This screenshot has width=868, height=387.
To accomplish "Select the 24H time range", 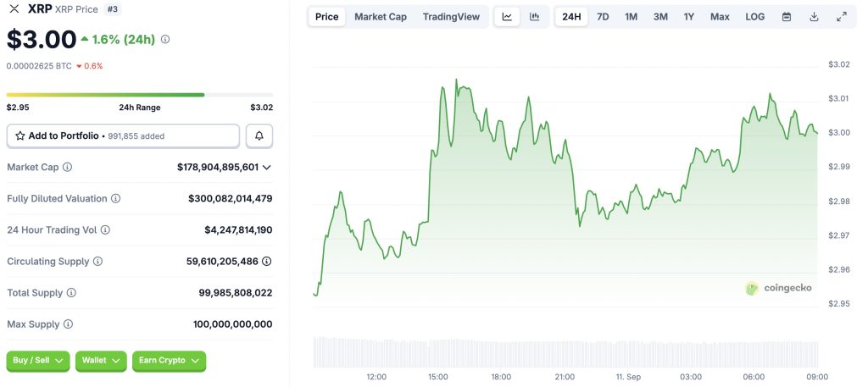I will pyautogui.click(x=571, y=17).
